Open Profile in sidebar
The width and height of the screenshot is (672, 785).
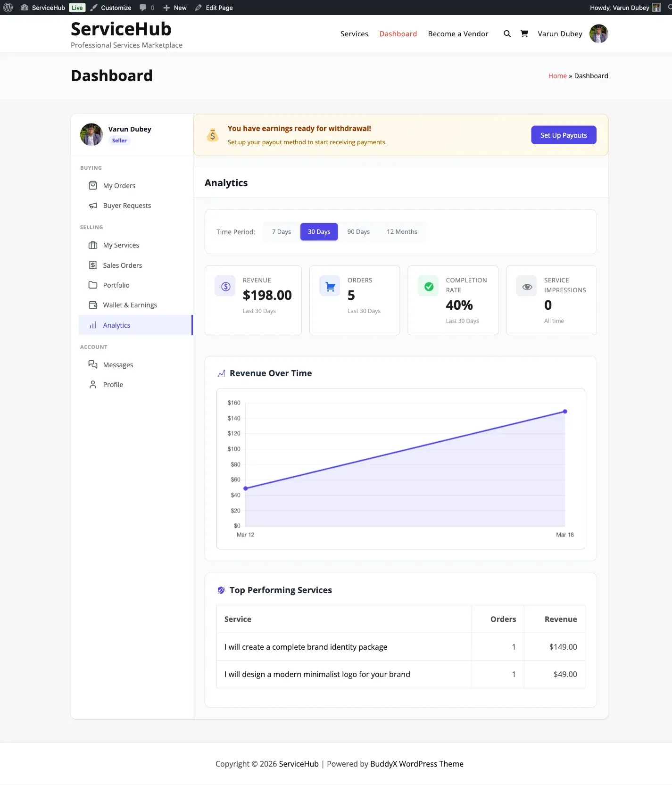pyautogui.click(x=136, y=385)
